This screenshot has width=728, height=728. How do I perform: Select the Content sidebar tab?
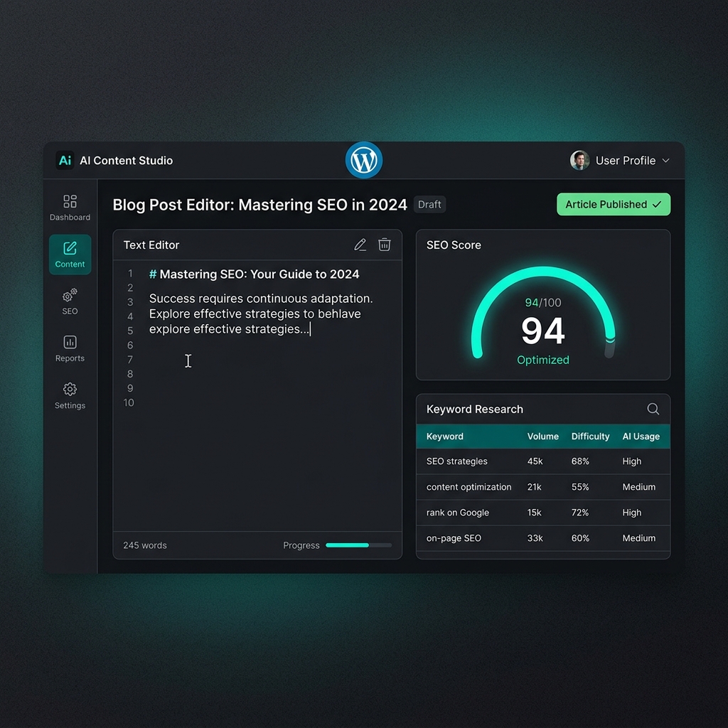[x=70, y=255]
